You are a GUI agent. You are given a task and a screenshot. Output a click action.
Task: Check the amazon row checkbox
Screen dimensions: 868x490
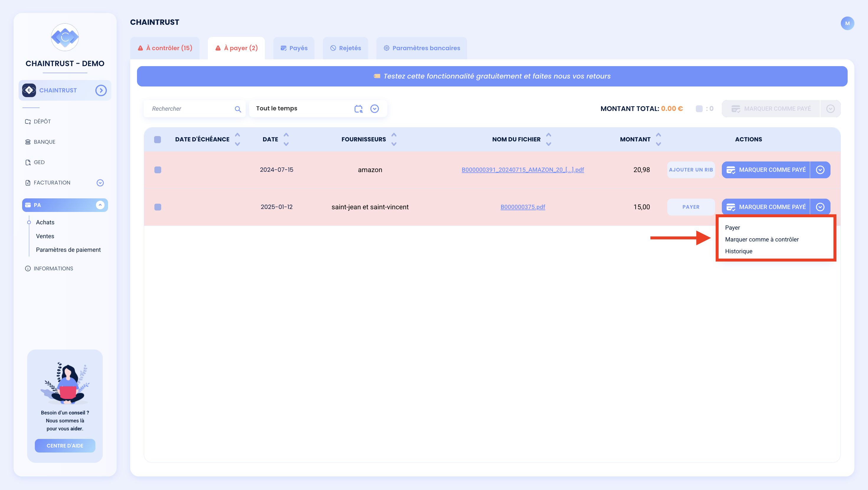point(158,170)
